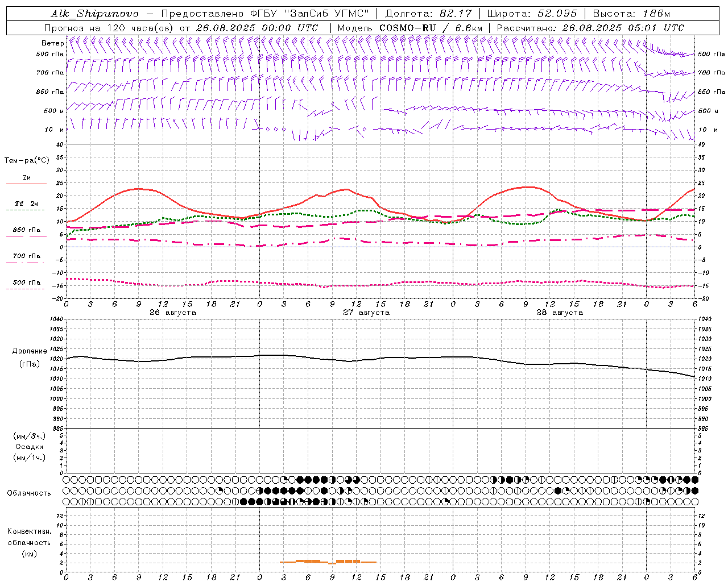Click the '2м' temperature legend entry
This screenshot has height=582, width=728.
27,178
